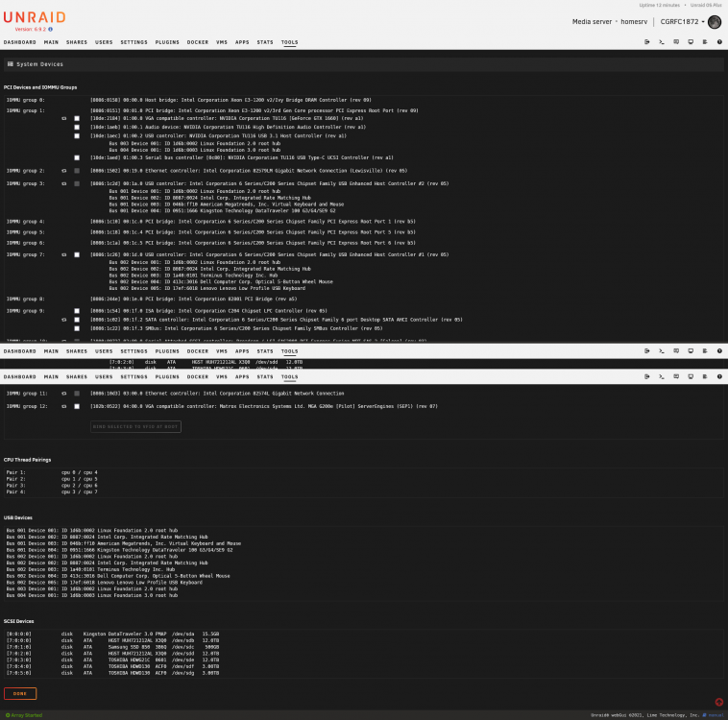728x720 pixels.
Task: Click the system info monitor icon in top header
Action: coord(691,42)
